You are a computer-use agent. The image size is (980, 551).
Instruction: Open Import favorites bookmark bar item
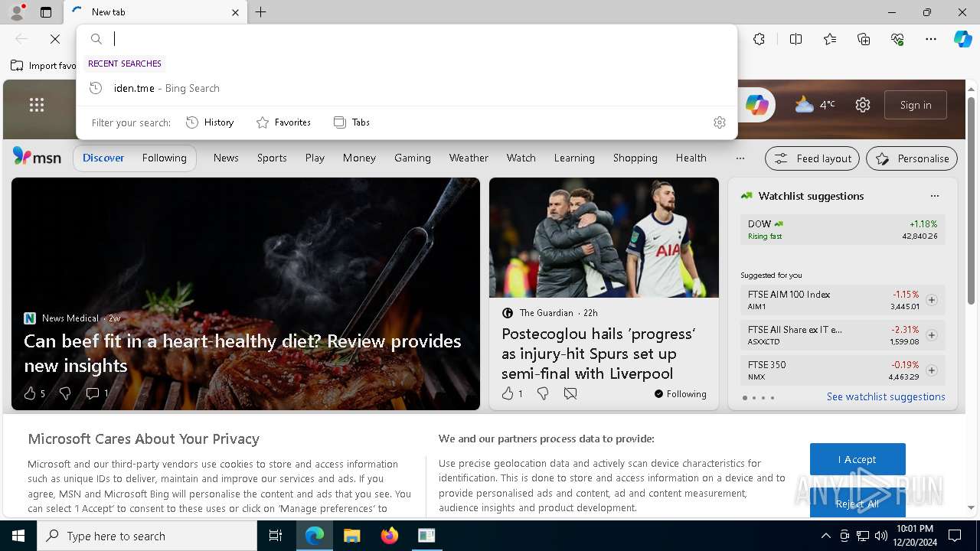[x=44, y=66]
